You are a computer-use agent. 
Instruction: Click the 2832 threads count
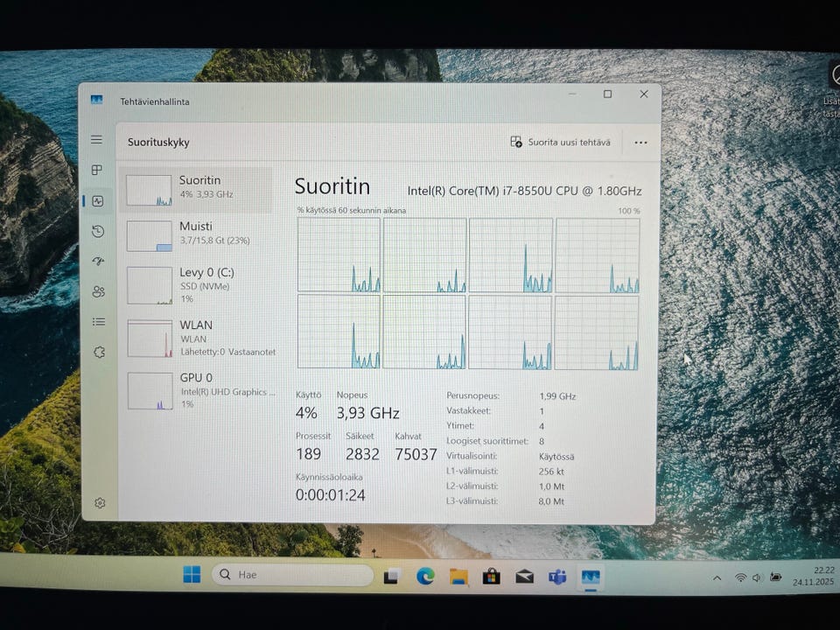[362, 454]
